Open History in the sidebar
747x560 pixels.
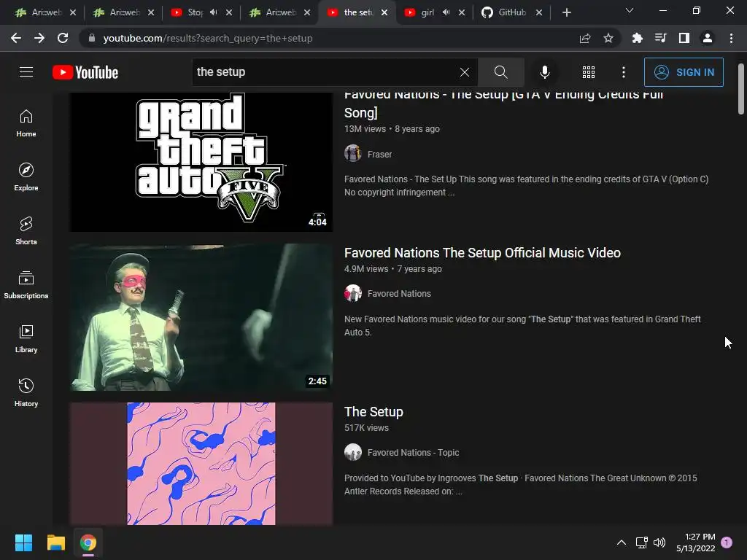coord(26,392)
